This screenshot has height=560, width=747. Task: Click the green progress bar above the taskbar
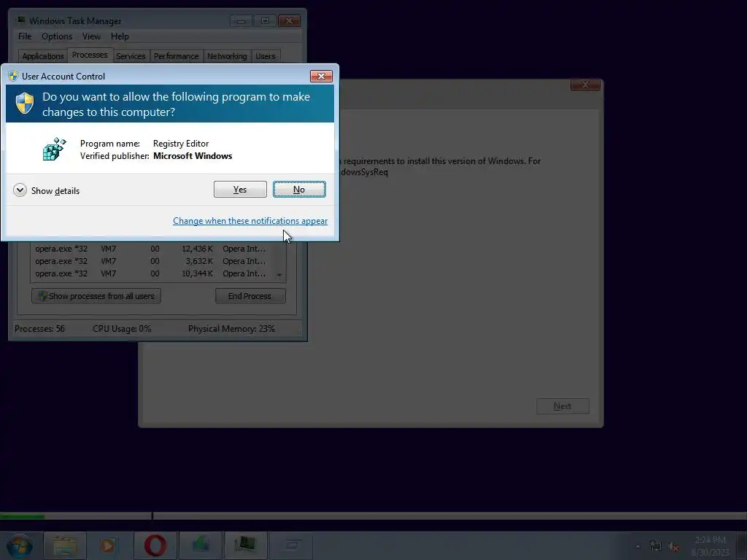23,516
